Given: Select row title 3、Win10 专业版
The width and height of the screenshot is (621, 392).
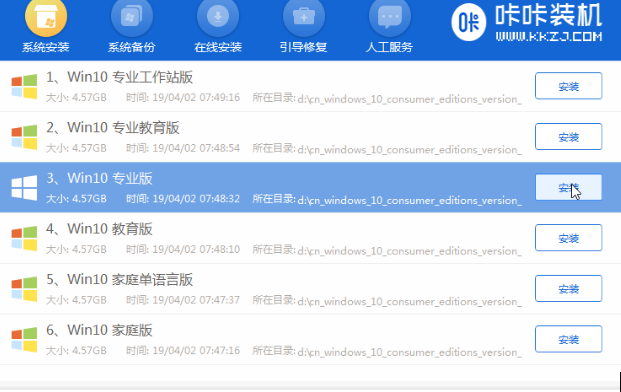Looking at the screenshot, I should pos(99,178).
